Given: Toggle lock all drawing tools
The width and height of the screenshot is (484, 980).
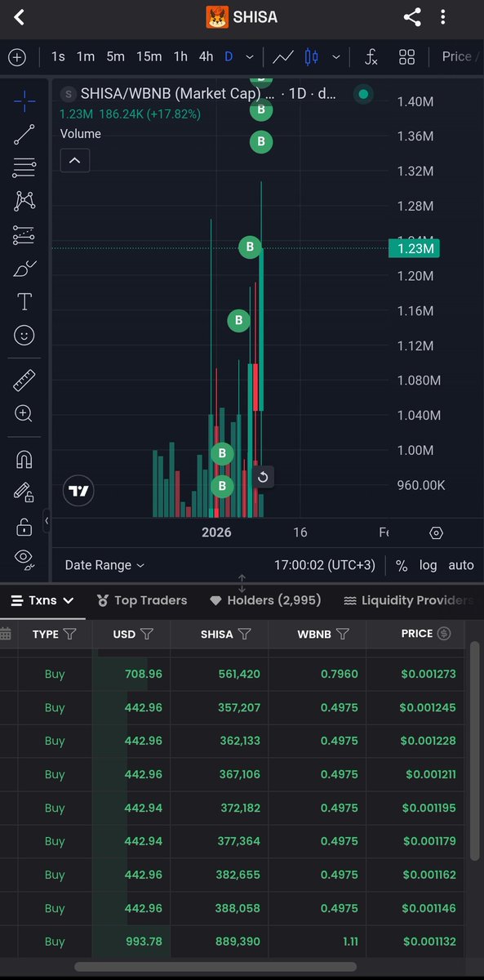Looking at the screenshot, I should click(24, 527).
